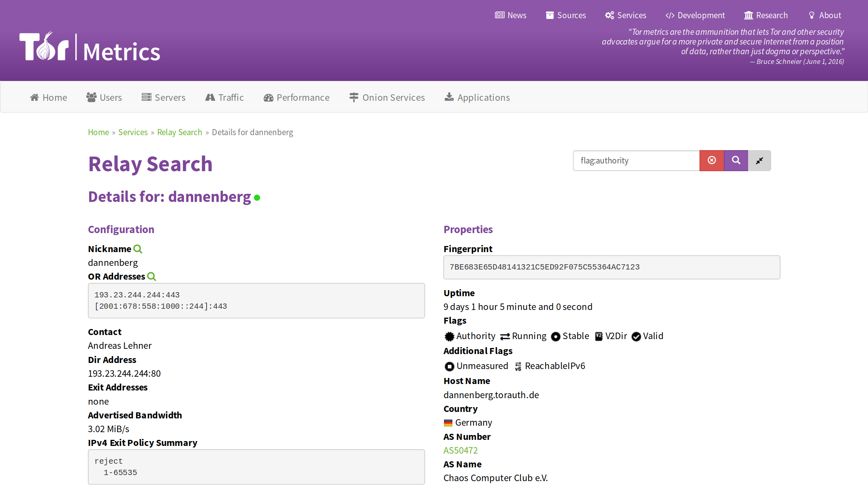868x488 pixels.
Task: Select AS name Chaos Computer Club e.V.
Action: tap(496, 478)
